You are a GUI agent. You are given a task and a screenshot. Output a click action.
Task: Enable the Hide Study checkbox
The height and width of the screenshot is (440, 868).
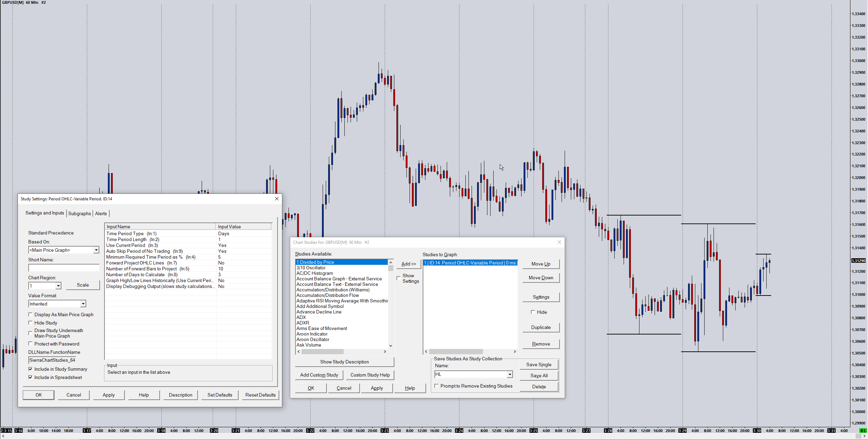coord(31,323)
